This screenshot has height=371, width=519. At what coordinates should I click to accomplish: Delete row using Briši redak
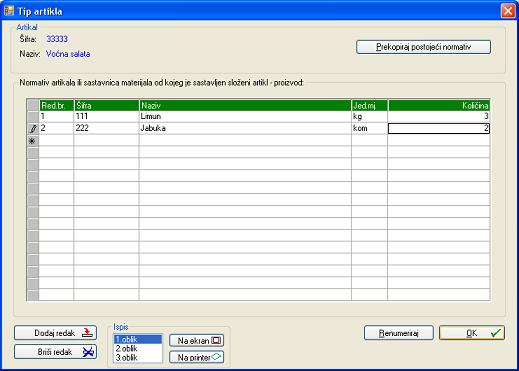(55, 352)
